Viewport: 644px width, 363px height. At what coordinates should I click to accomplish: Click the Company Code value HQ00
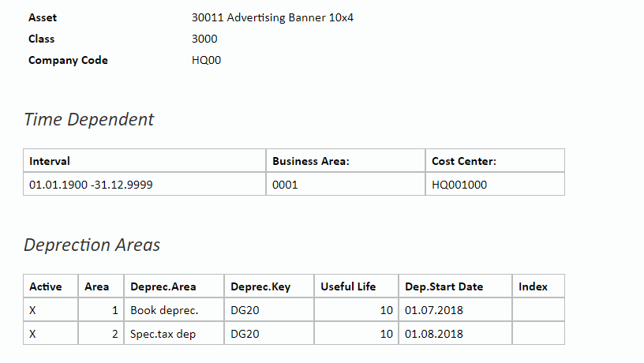pos(206,60)
